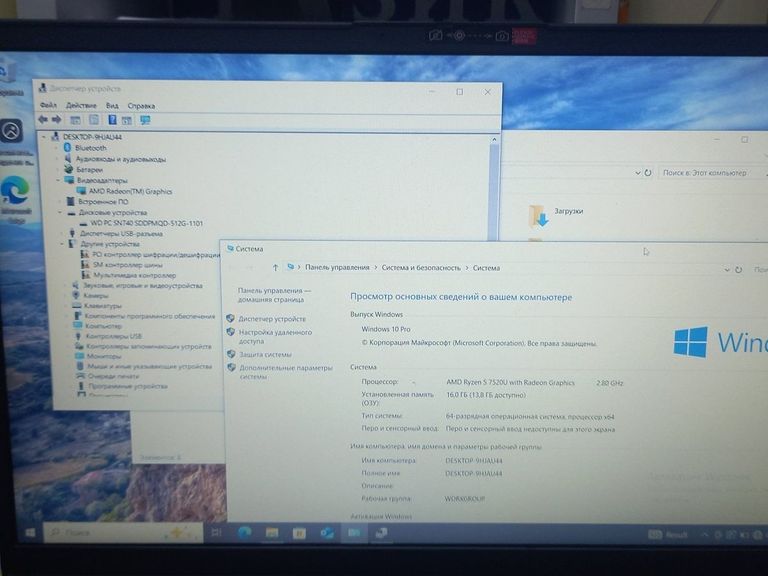This screenshot has height=576, width=768.
Task: Click Windows 10 Pro edition text
Action: (x=386, y=329)
